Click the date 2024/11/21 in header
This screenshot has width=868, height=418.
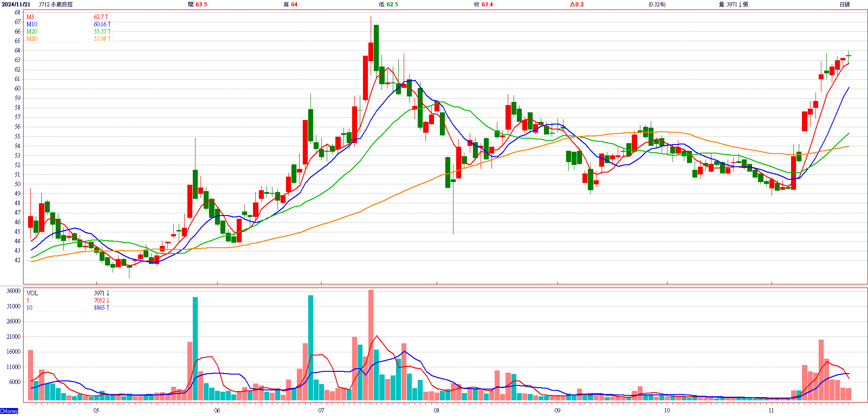(x=16, y=4)
